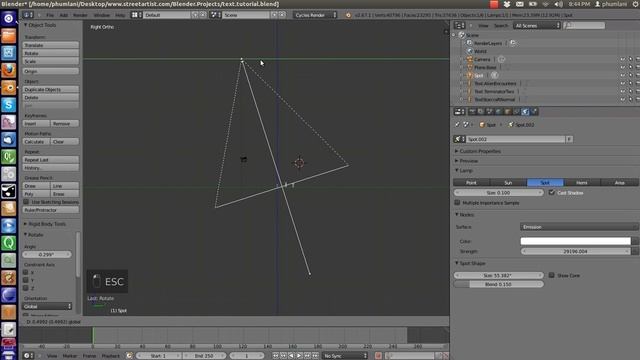
Task: Click the scene browse icon in header
Action: coord(215,15)
